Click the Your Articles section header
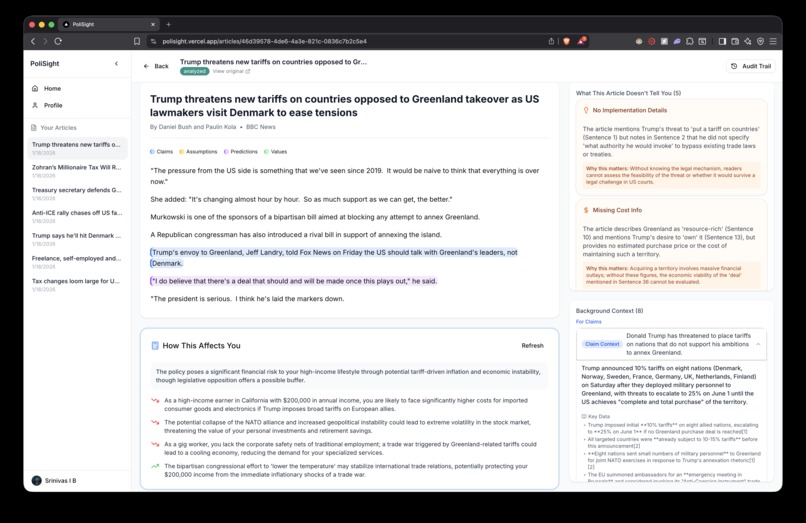 coord(53,128)
